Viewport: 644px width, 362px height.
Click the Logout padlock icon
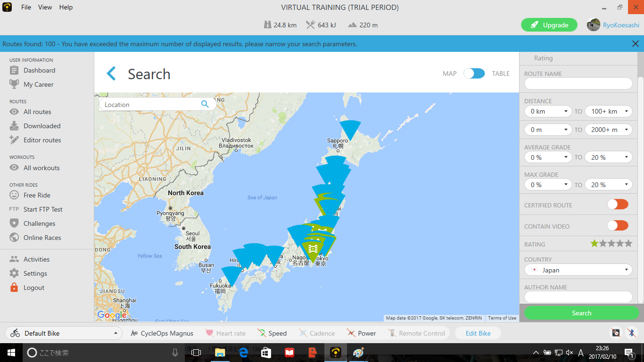[x=14, y=288]
